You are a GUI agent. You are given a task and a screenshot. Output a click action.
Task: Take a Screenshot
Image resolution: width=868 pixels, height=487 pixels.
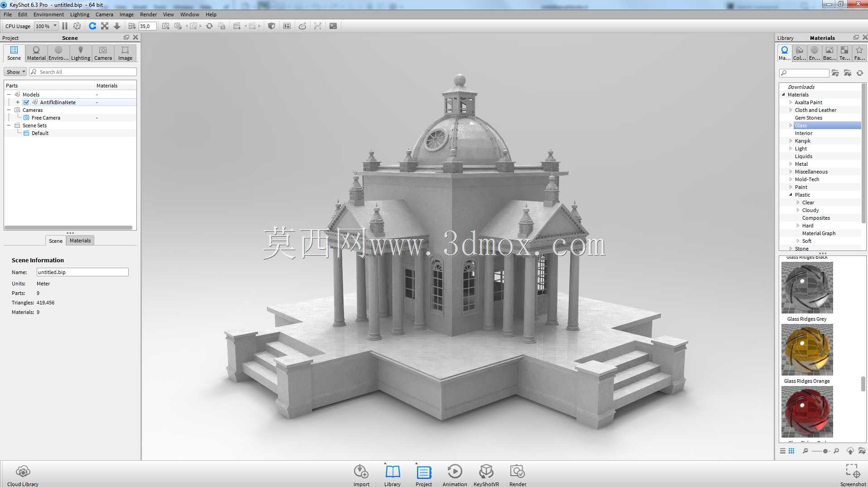pyautogui.click(x=853, y=475)
